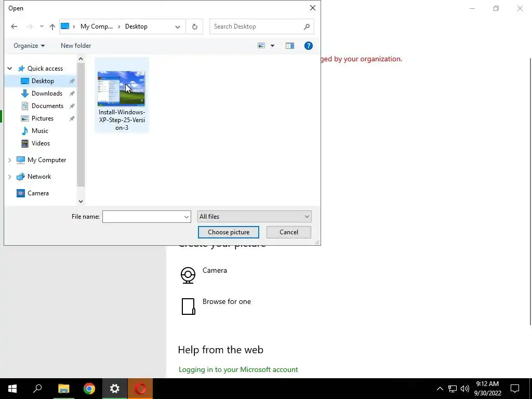Select My Computer in the sidebar
532x399 pixels.
tap(46, 160)
